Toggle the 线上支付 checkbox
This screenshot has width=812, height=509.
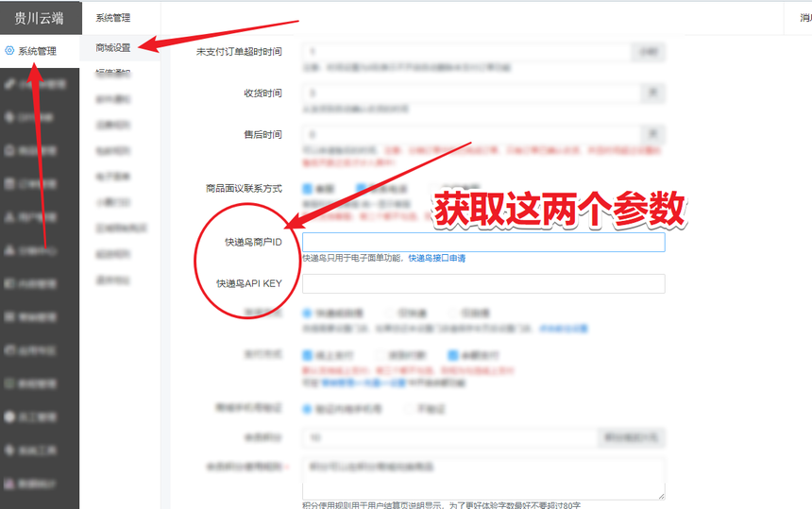click(307, 355)
